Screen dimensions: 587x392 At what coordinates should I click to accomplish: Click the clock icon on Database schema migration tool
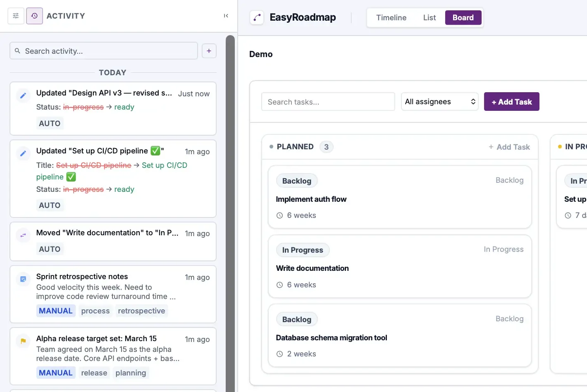pyautogui.click(x=280, y=354)
